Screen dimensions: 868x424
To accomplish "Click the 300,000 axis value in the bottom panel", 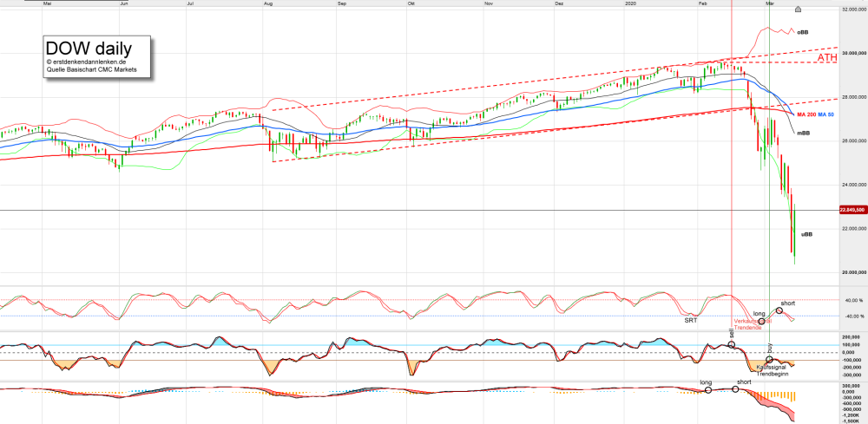I will [x=850, y=385].
